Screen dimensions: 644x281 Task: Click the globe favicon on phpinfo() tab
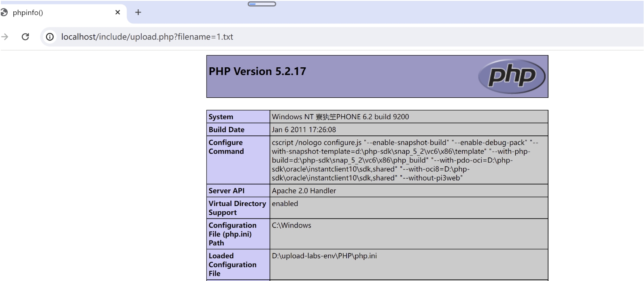pyautogui.click(x=4, y=13)
